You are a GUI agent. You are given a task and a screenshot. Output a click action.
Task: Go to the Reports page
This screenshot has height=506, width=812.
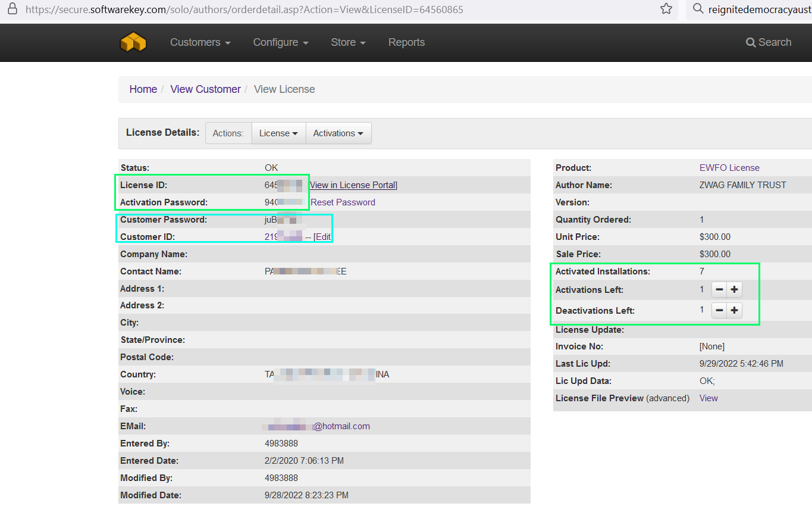[x=406, y=42]
